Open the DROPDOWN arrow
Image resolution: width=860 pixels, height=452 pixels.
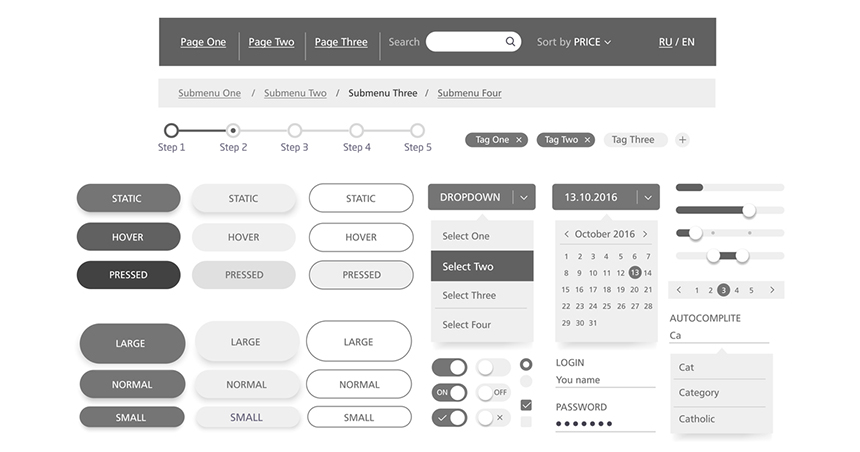point(524,197)
